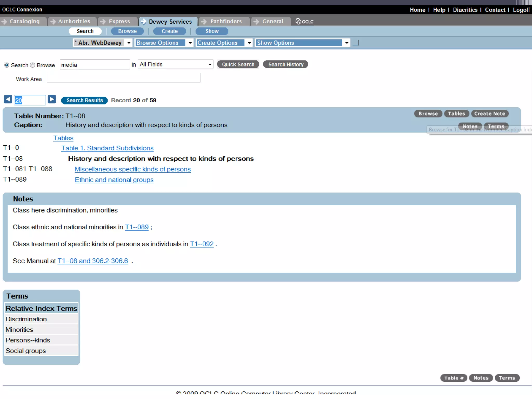Click the previous record arrow icon
The height and width of the screenshot is (399, 532).
pyautogui.click(x=8, y=99)
